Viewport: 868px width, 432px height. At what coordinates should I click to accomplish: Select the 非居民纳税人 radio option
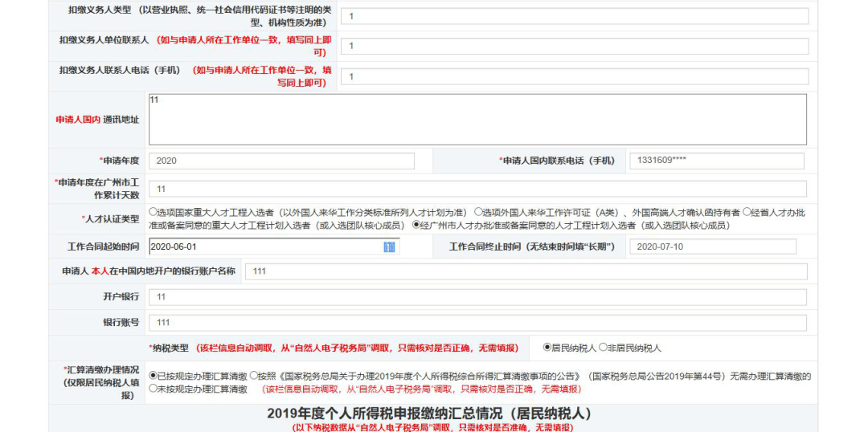pos(603,348)
